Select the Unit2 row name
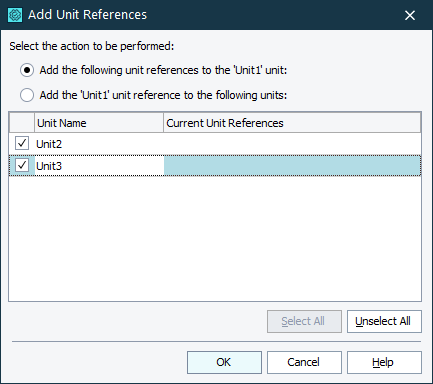This screenshot has height=384, width=433. (x=49, y=144)
